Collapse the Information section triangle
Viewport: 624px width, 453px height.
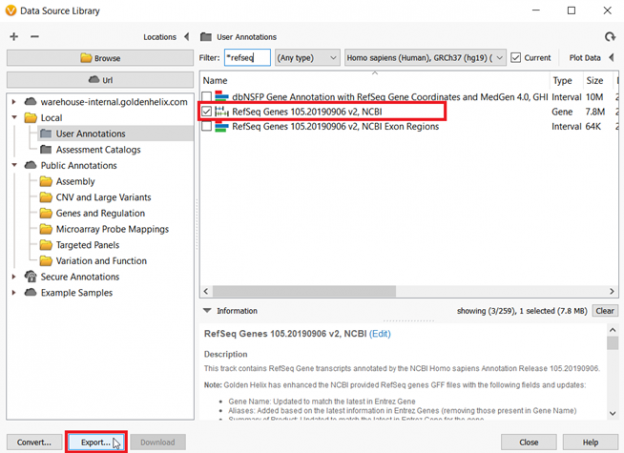tap(207, 311)
